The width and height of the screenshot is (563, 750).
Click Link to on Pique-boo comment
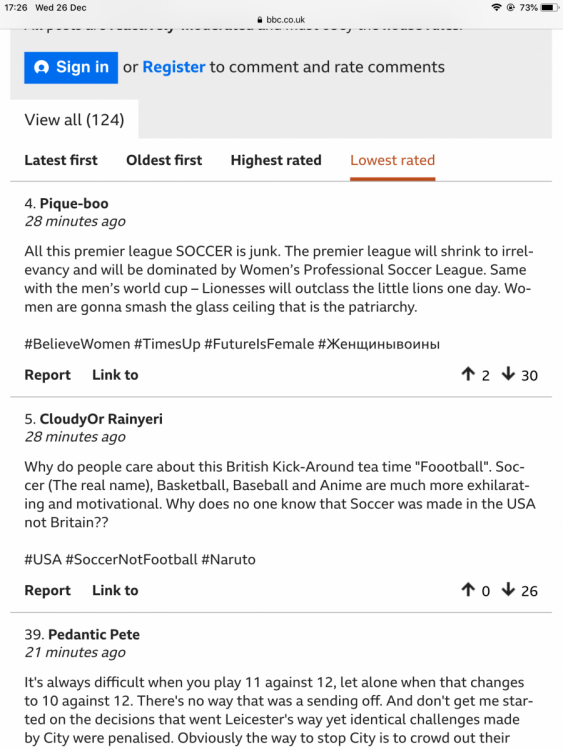115,375
